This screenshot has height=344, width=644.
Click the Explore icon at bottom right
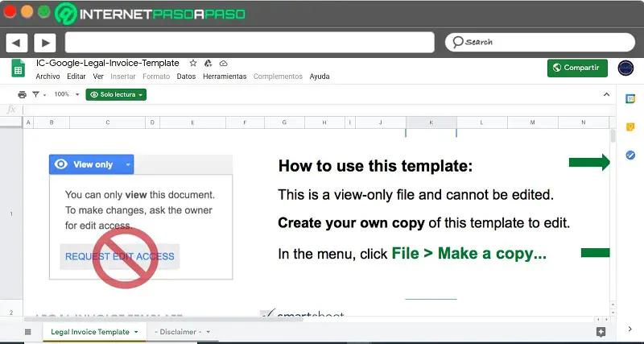[601, 332]
